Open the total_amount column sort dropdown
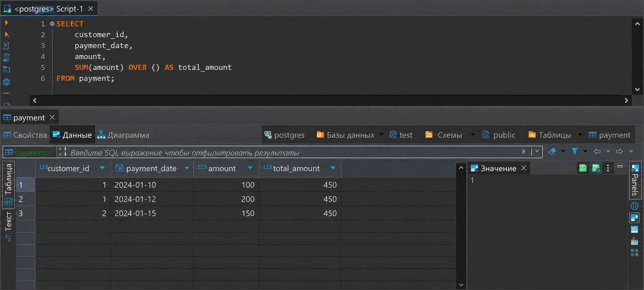644x290 pixels. pyautogui.click(x=333, y=168)
